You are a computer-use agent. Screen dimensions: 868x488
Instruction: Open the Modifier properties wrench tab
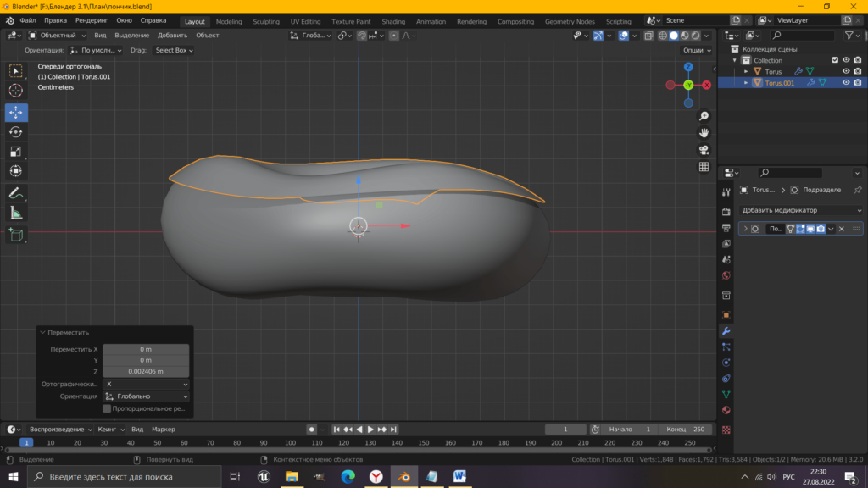[726, 330]
